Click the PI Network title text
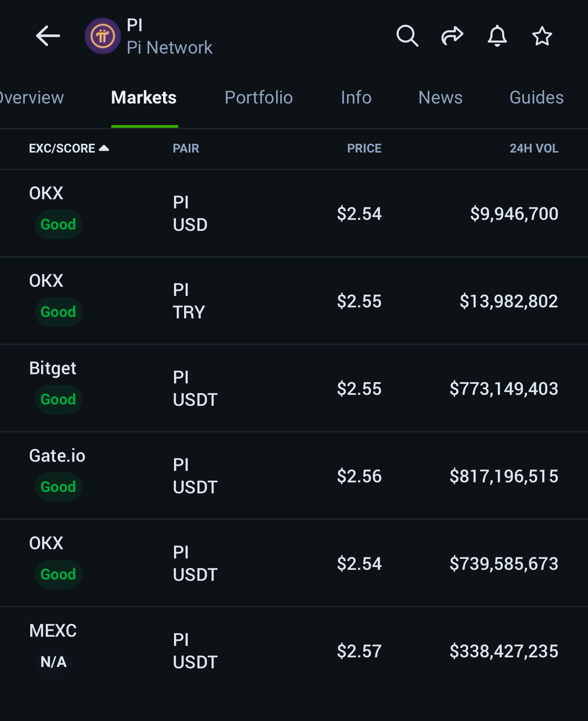The width and height of the screenshot is (588, 721). tap(169, 36)
